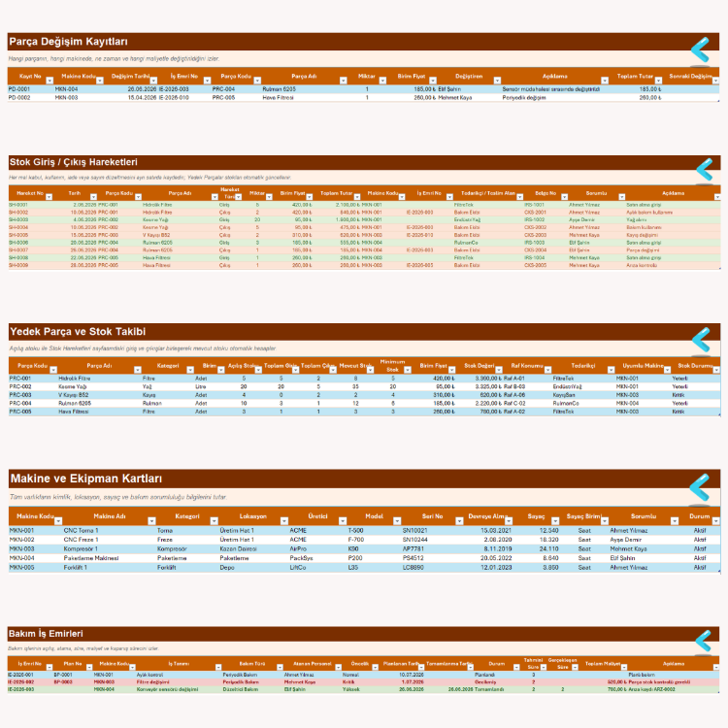Open the Atanan Personel filter dropdown
The height and width of the screenshot is (728, 728).
(x=339, y=667)
